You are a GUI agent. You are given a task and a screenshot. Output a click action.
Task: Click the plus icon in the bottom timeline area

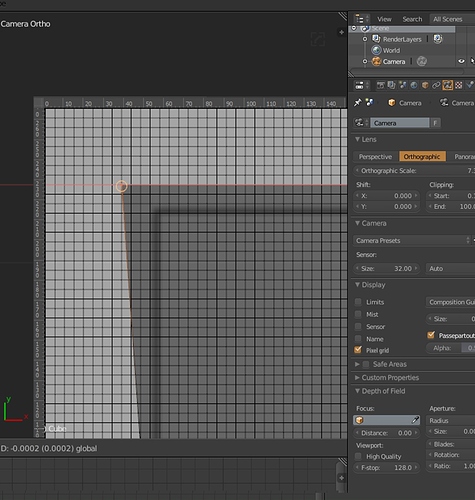click(341, 478)
